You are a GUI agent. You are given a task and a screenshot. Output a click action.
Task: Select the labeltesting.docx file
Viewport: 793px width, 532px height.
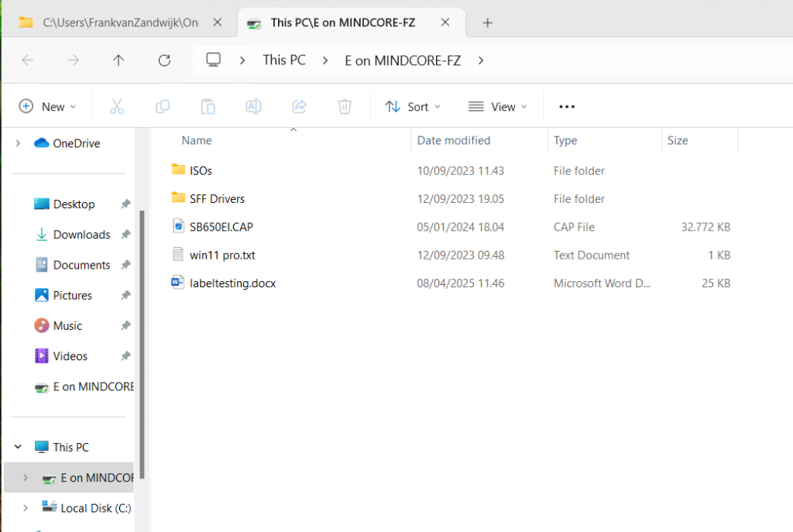(232, 283)
